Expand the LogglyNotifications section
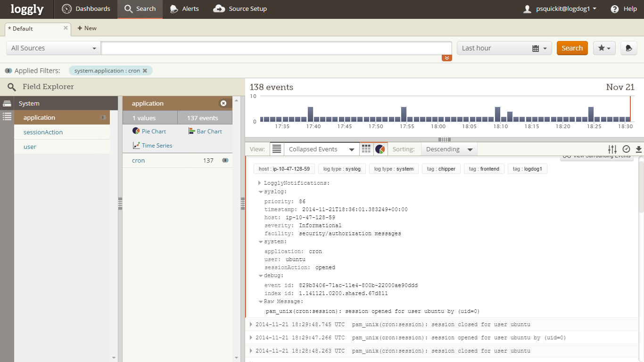 [260, 183]
